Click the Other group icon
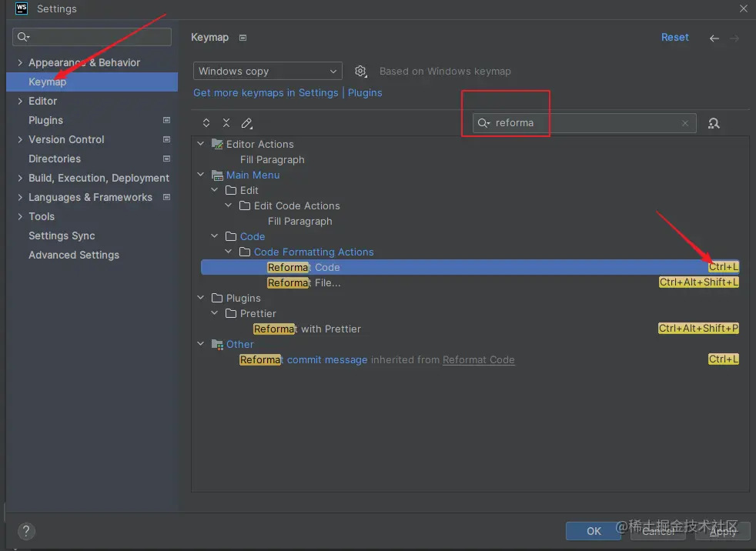Viewport: 756px width, 551px height. (x=217, y=344)
